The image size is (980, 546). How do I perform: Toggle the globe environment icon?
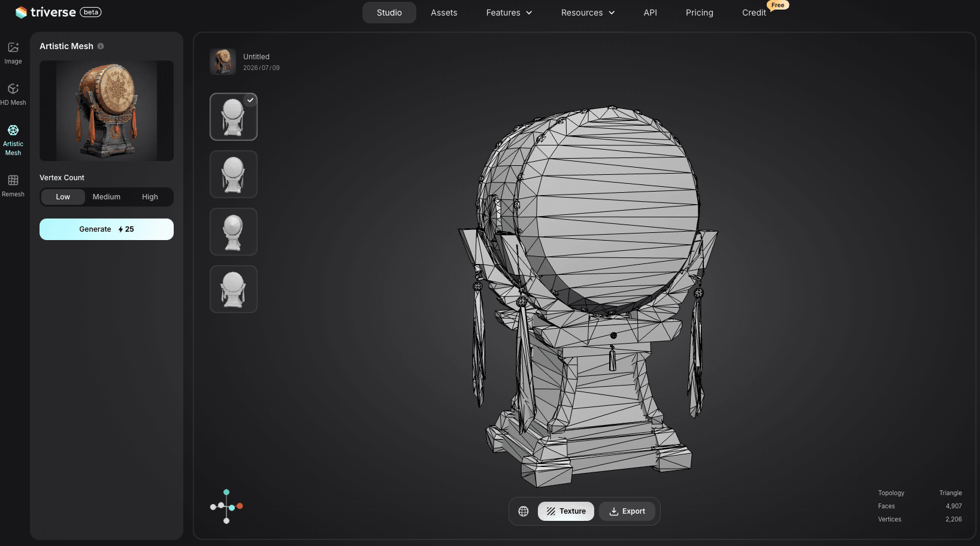(524, 511)
